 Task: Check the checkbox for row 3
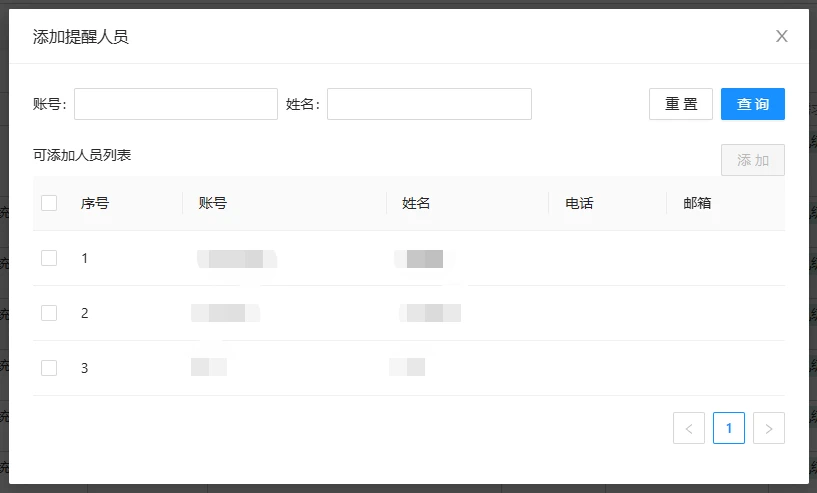click(49, 368)
